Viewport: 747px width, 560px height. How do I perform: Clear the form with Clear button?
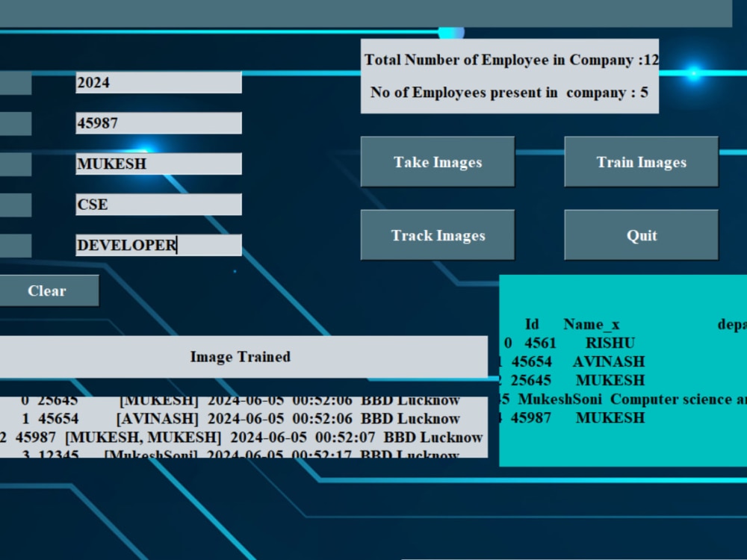[x=47, y=290]
